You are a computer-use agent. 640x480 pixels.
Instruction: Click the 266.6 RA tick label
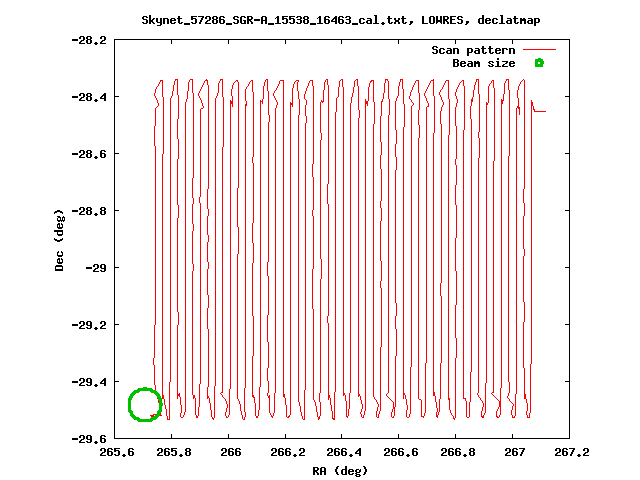[401, 452]
